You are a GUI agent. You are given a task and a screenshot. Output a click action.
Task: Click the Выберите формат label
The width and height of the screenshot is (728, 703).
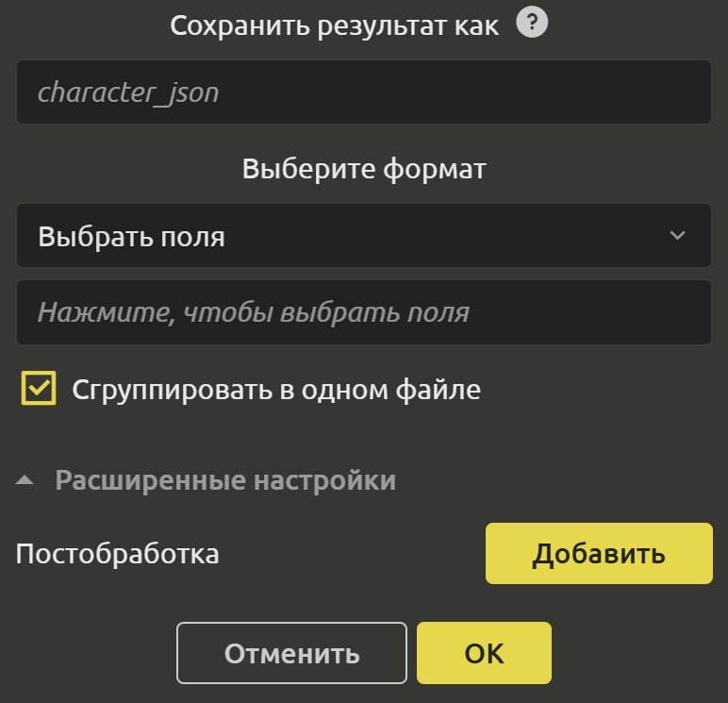point(364,170)
